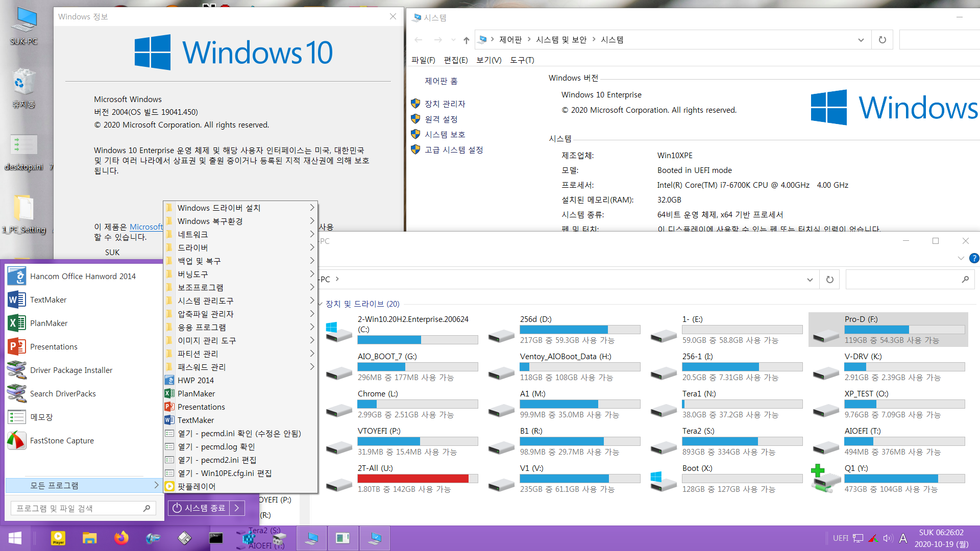Open 메모장 from the Start menu
Viewport: 980px width, 551px height.
[x=84, y=417]
